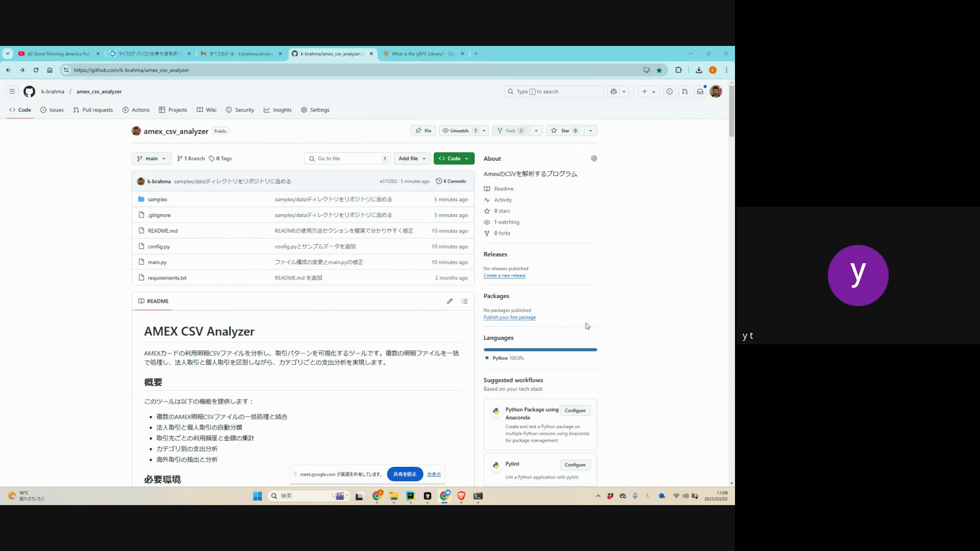Toggle Unwatch for this repository

459,131
